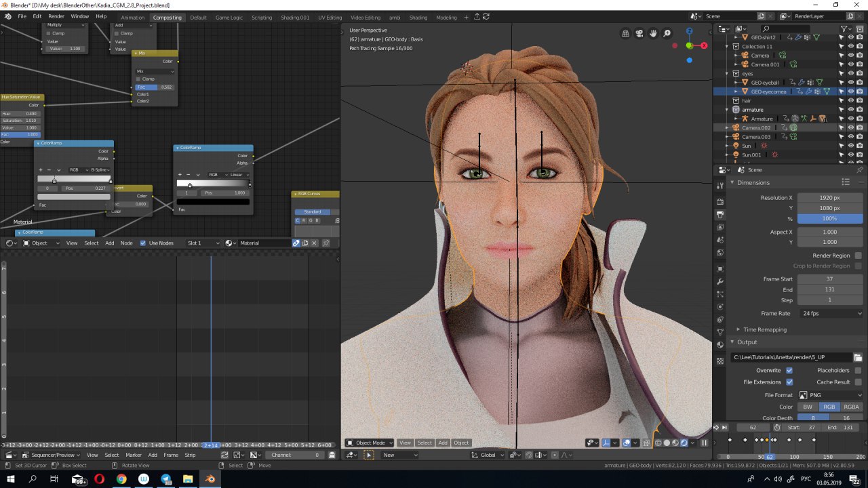The height and width of the screenshot is (488, 868).
Task: Enable the Cache Result checkbox
Action: (x=859, y=382)
